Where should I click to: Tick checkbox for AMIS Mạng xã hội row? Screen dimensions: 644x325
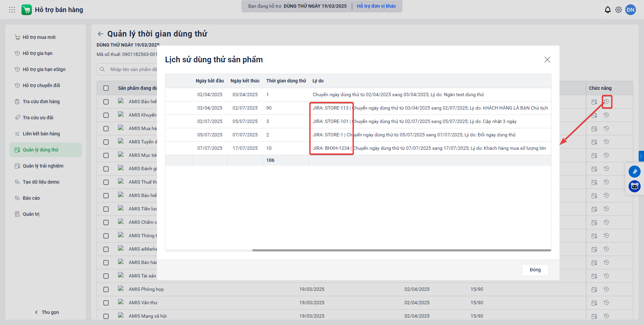pyautogui.click(x=106, y=316)
